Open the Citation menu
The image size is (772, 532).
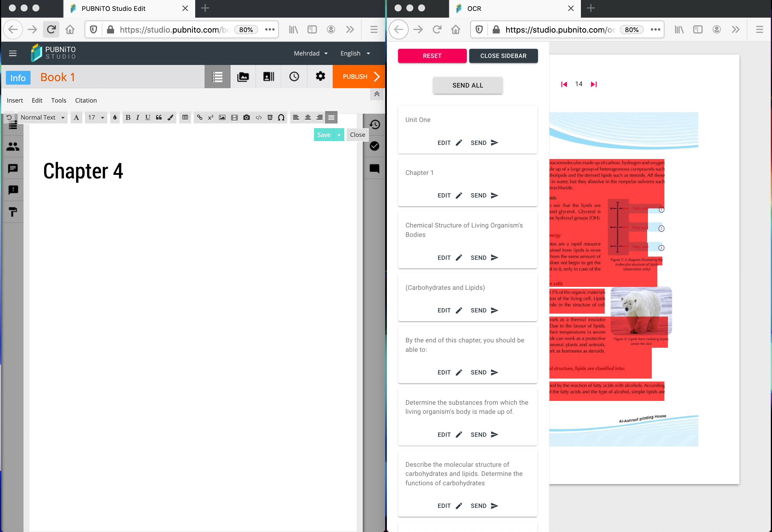point(86,100)
